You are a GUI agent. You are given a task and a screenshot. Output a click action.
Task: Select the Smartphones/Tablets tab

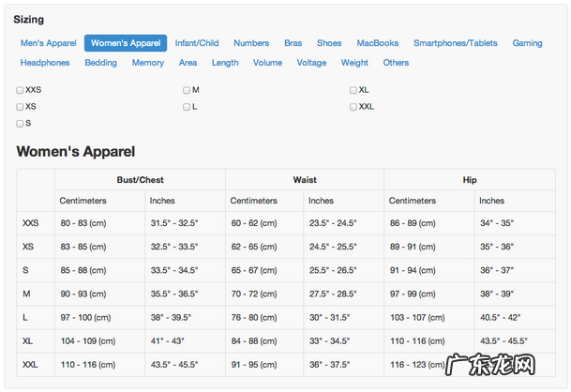456,43
